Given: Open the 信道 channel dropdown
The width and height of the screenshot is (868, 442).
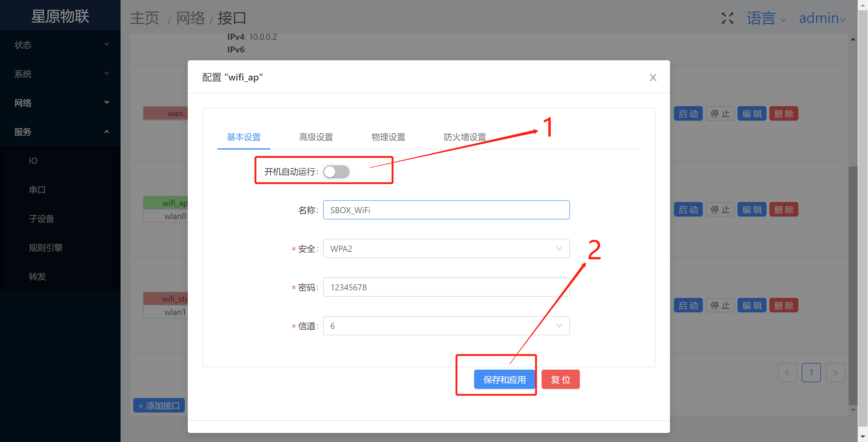Looking at the screenshot, I should 446,326.
